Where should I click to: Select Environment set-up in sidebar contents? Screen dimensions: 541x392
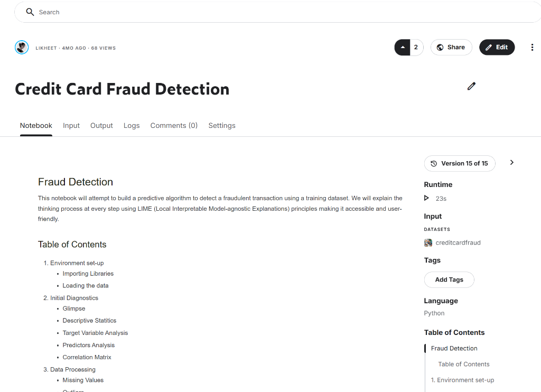pyautogui.click(x=462, y=380)
